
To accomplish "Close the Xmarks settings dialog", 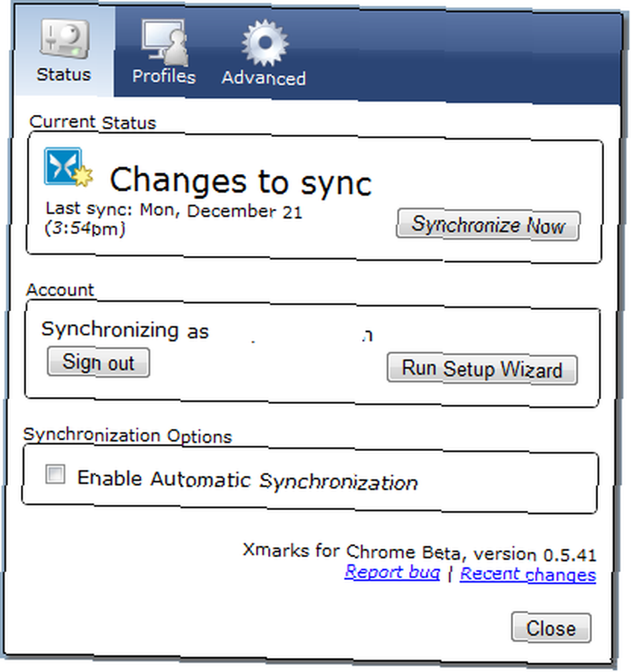I will [x=551, y=628].
